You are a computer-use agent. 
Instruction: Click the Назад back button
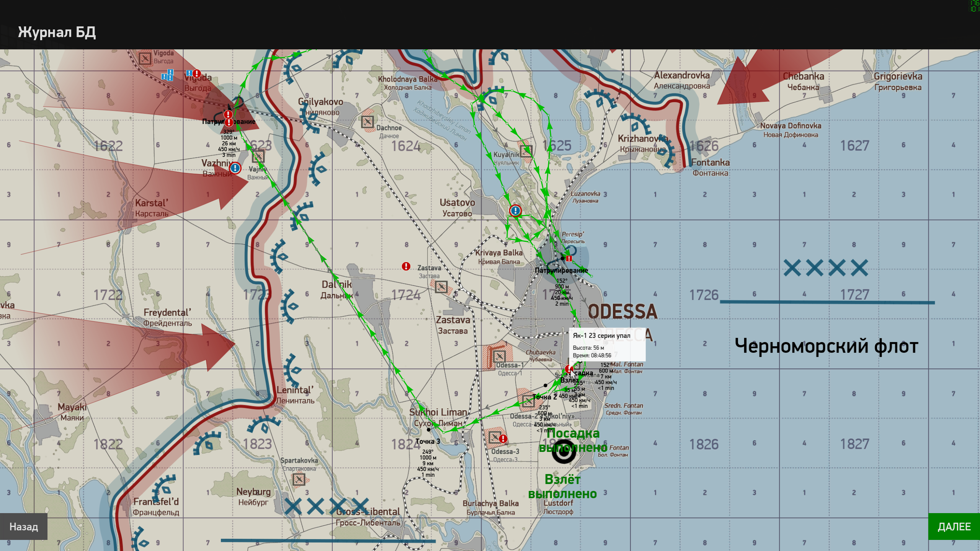coord(23,527)
